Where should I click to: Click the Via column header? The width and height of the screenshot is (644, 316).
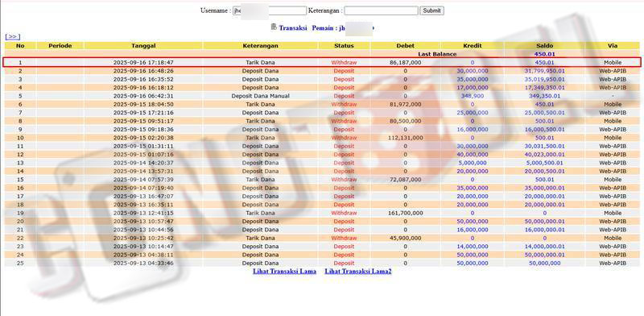click(x=613, y=46)
